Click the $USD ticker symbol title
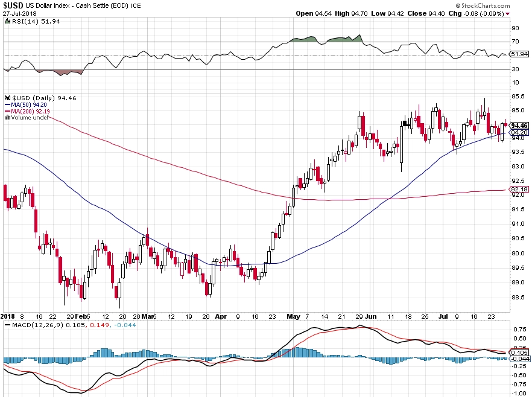Viewport: 532px width, 399px height. pos(13,5)
